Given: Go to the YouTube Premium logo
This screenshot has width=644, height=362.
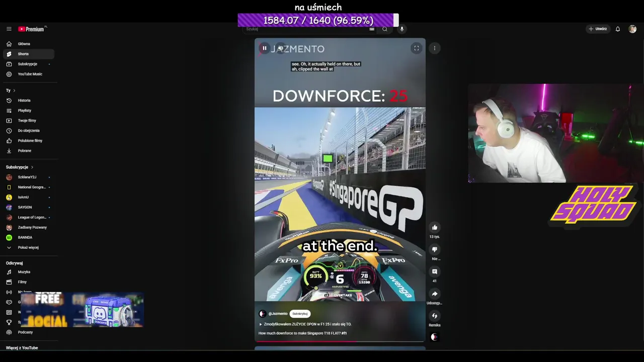Looking at the screenshot, I should point(32,29).
